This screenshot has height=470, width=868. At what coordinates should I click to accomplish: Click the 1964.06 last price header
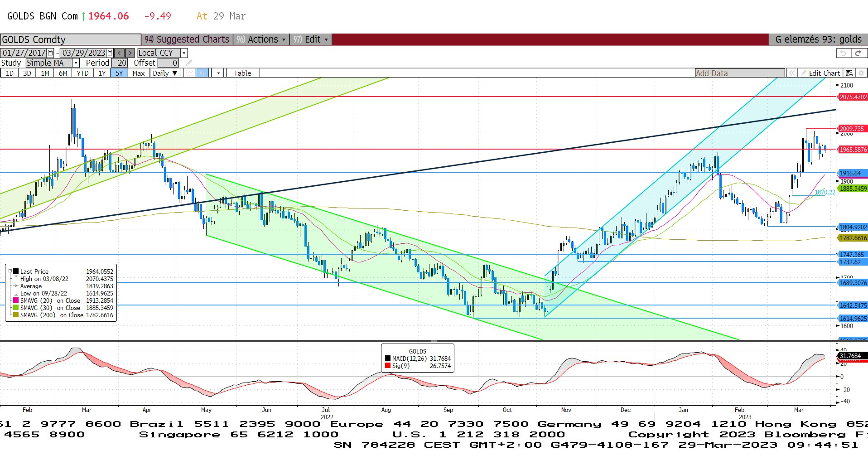(108, 16)
